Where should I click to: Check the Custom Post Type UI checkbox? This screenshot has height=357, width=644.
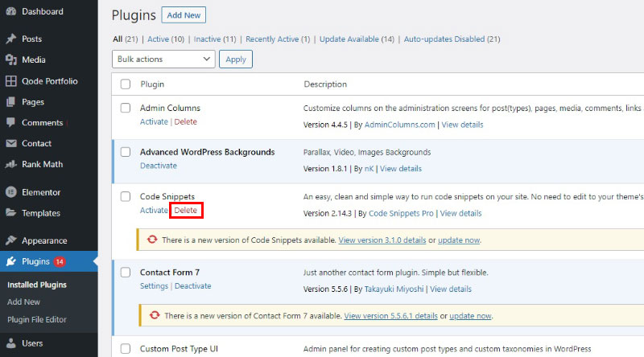click(126, 349)
